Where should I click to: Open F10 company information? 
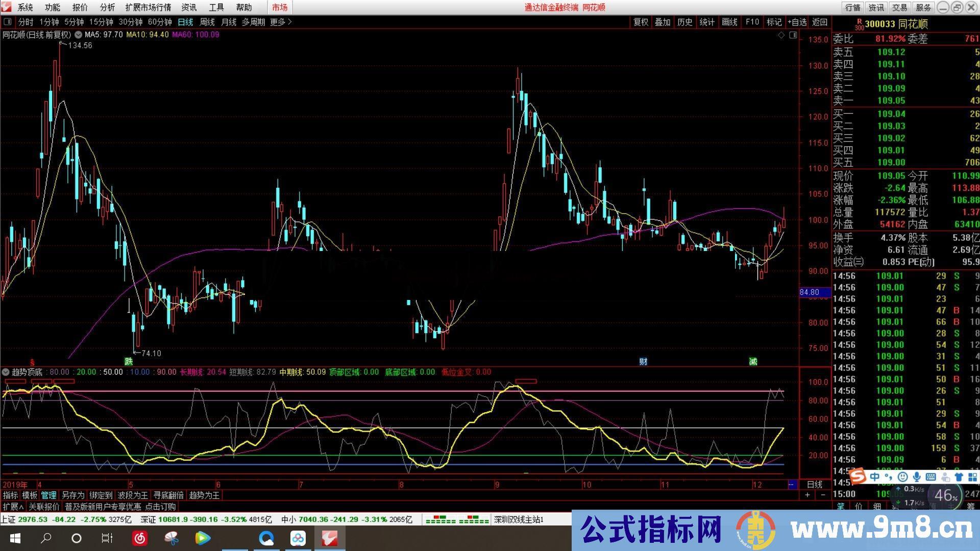[x=752, y=22]
